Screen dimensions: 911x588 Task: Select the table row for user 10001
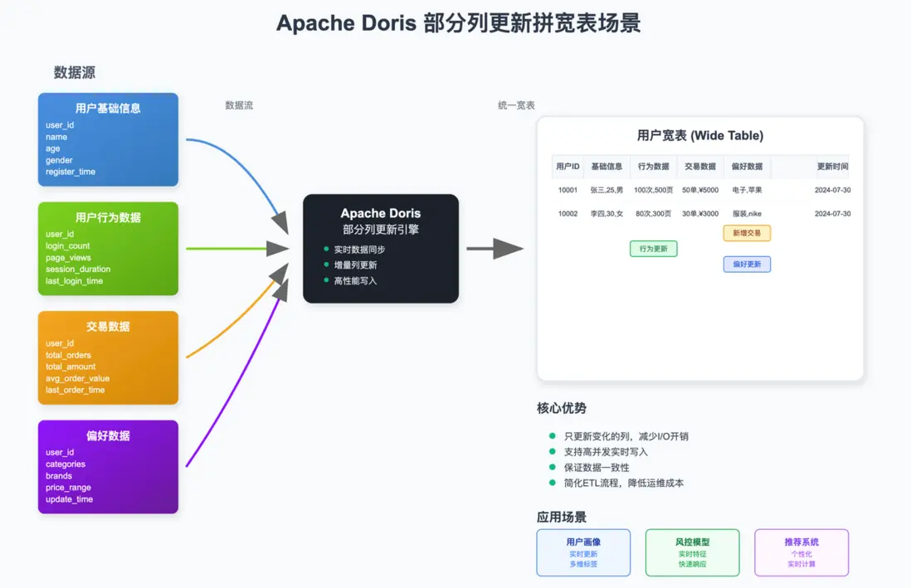[701, 190]
